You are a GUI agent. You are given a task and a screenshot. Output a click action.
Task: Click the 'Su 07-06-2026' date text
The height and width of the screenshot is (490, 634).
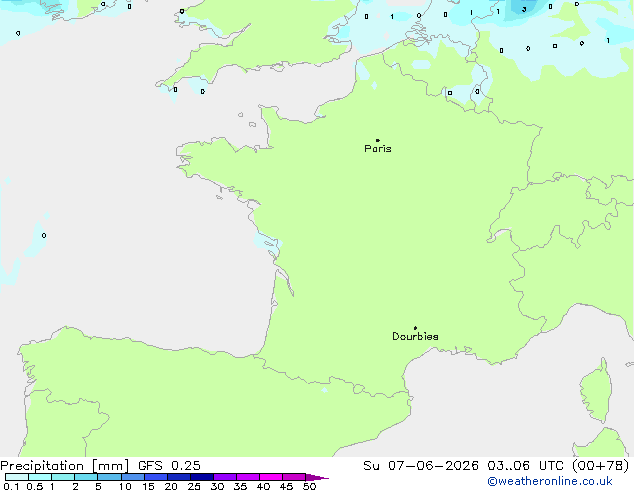(x=421, y=466)
